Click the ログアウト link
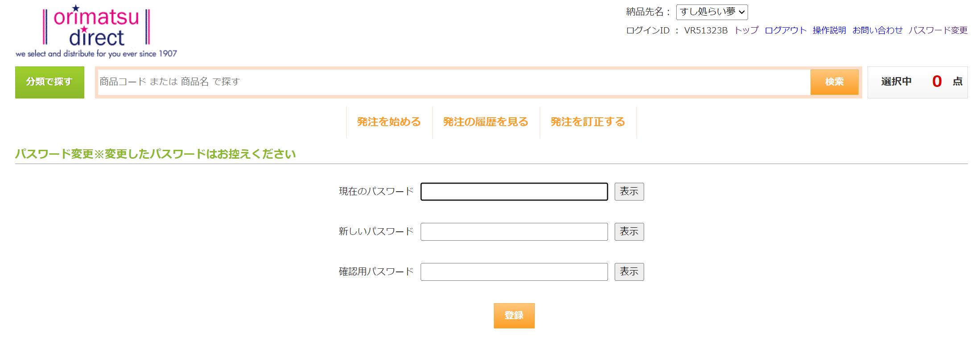The width and height of the screenshot is (980, 349). coord(786,30)
